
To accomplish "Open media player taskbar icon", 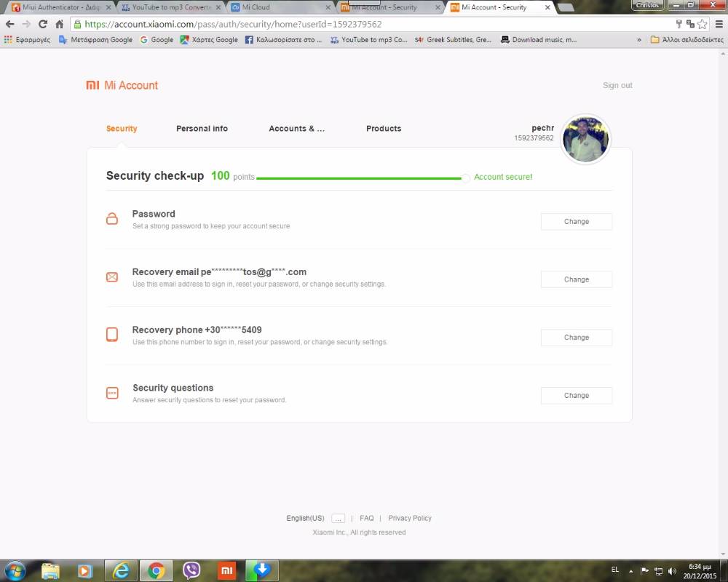I will tap(85, 570).
